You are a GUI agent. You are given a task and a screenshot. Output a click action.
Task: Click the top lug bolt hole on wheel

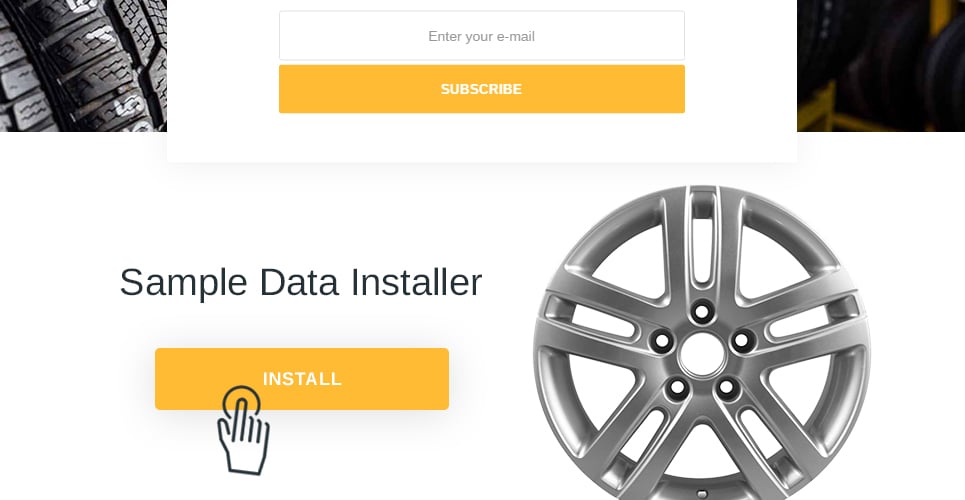pyautogui.click(x=702, y=312)
